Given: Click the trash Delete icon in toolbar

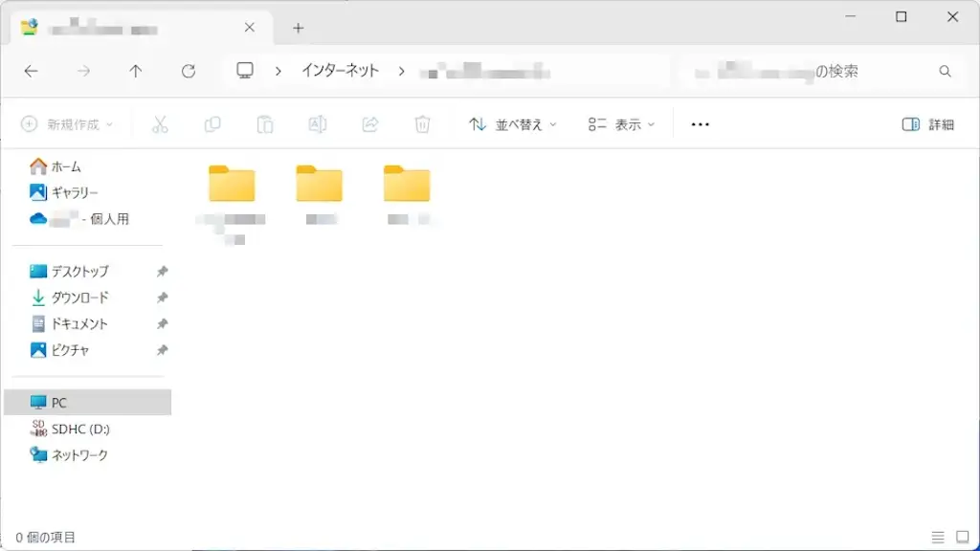Looking at the screenshot, I should (x=422, y=124).
